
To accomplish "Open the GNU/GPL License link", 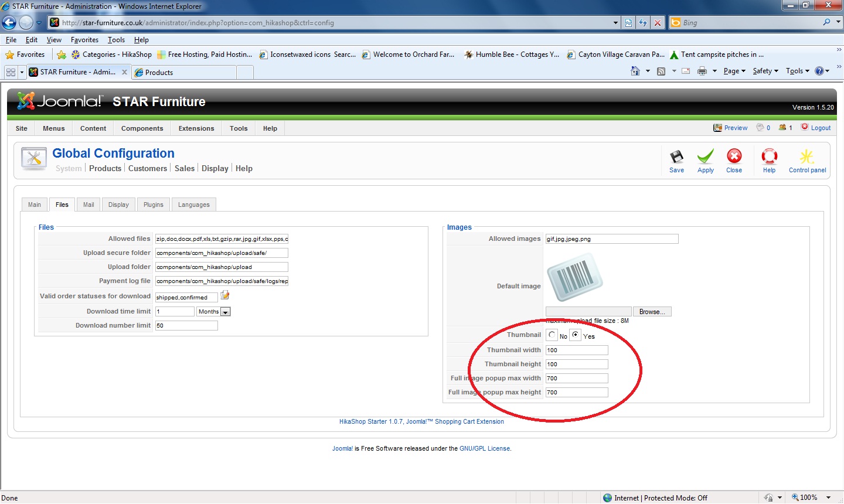I will (485, 448).
